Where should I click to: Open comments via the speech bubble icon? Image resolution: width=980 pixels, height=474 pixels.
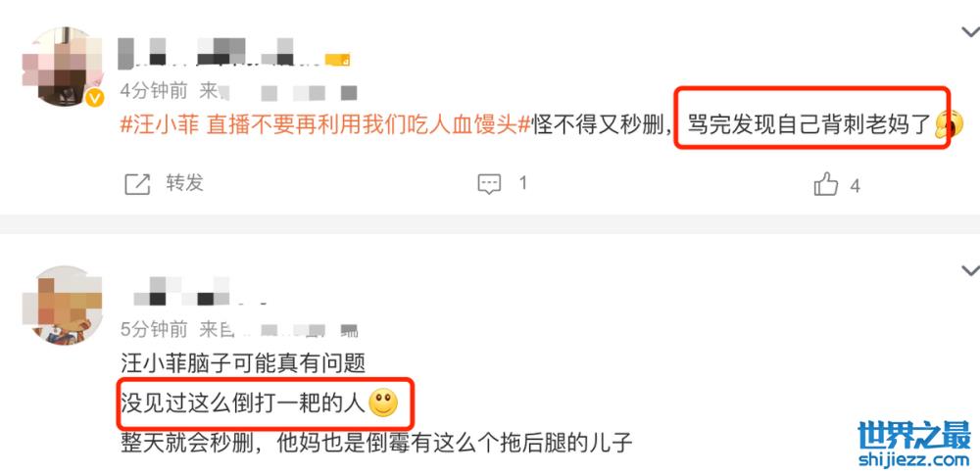pos(489,184)
